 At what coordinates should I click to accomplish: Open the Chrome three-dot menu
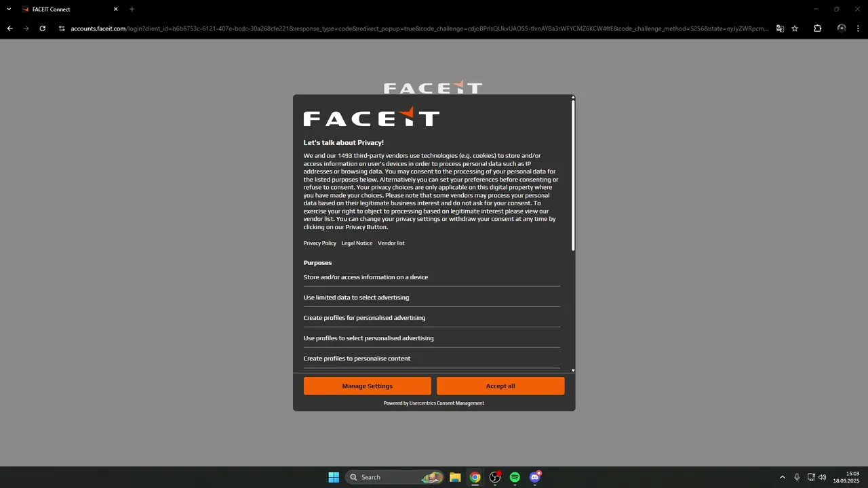tap(859, 28)
